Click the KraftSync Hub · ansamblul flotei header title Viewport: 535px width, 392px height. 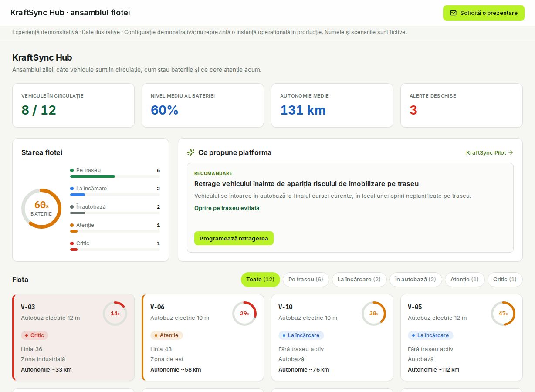point(70,13)
